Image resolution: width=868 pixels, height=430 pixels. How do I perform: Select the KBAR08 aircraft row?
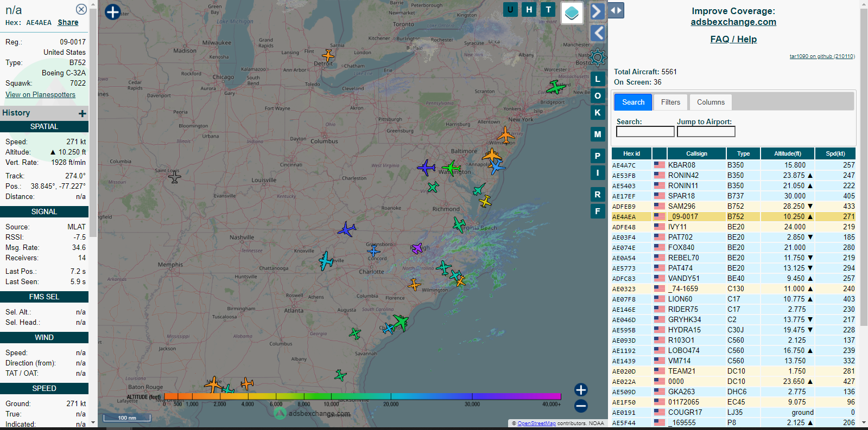[733, 165]
